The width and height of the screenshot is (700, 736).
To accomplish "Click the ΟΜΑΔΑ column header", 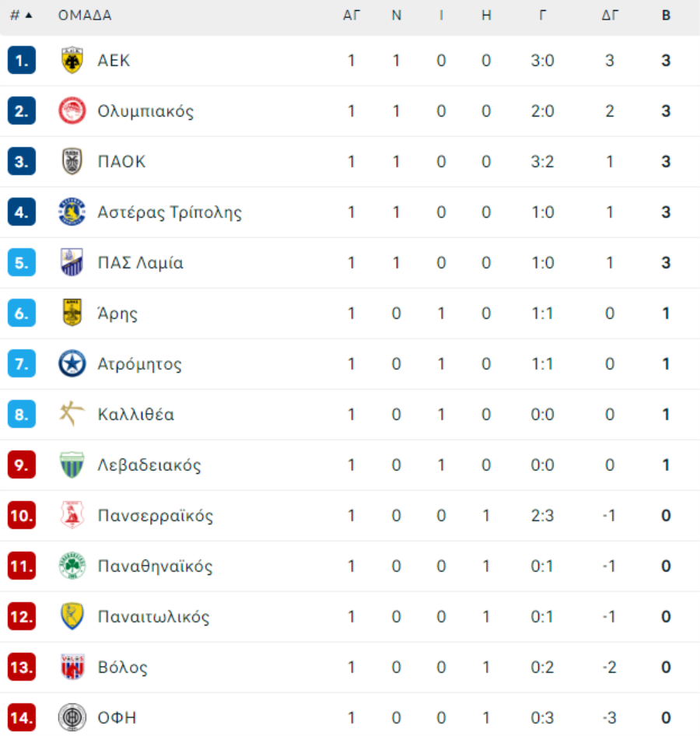I will click(x=85, y=16).
